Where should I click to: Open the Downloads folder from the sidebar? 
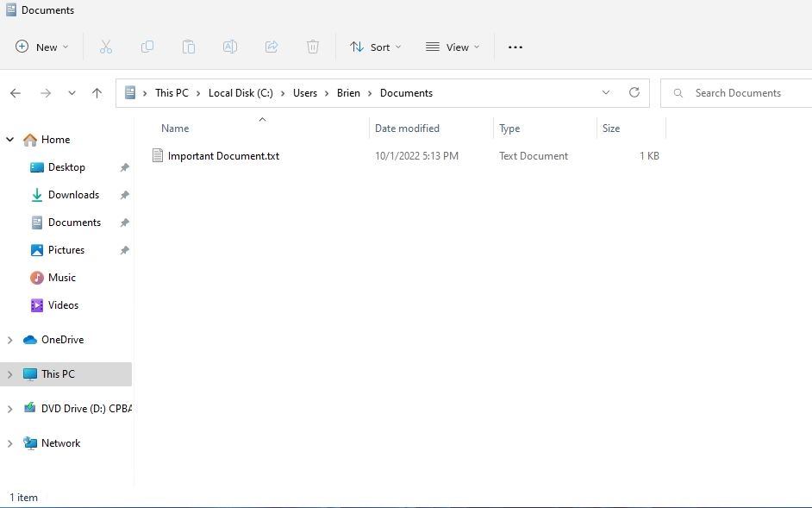75,194
